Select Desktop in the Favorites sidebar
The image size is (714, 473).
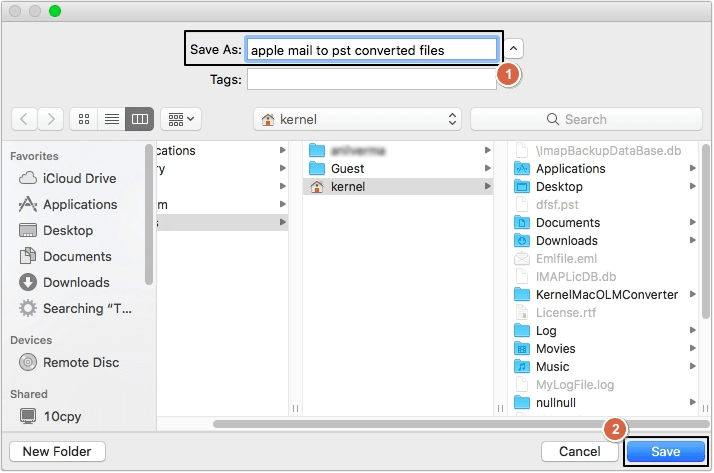[x=56, y=230]
